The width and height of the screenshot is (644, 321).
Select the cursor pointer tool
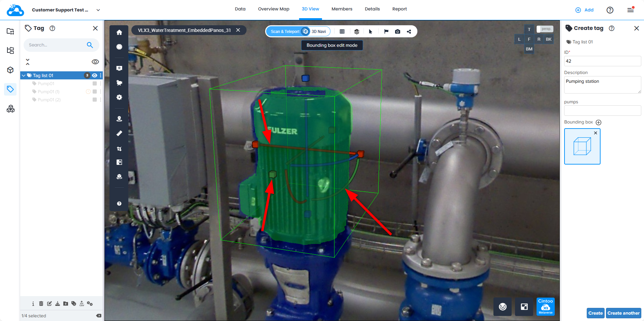click(x=371, y=31)
